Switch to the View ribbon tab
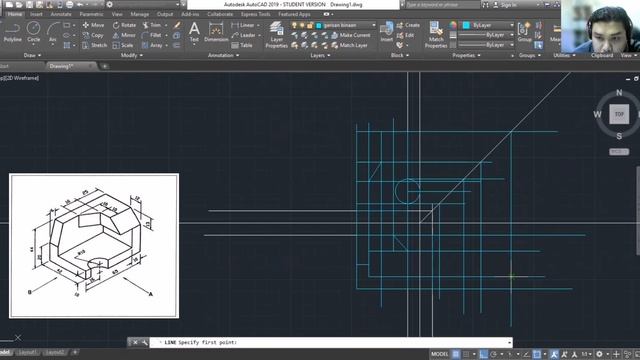The image size is (640, 360). pyautogui.click(x=117, y=14)
